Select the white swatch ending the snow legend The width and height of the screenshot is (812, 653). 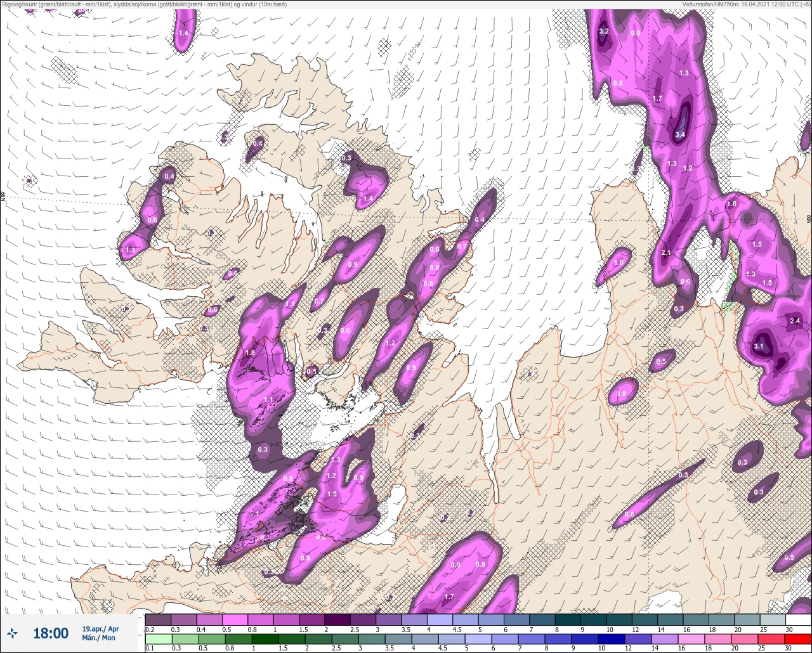[x=798, y=619]
